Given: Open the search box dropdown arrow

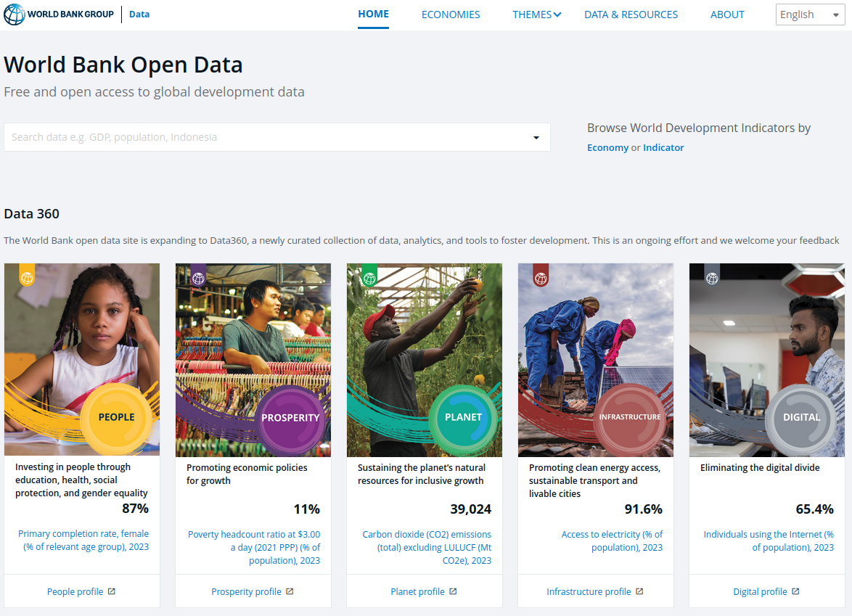Looking at the screenshot, I should (x=536, y=138).
